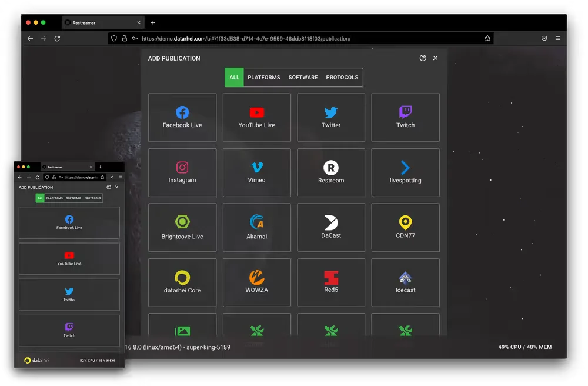
Task: Pick Twitter in the small mobile window
Action: click(x=69, y=295)
